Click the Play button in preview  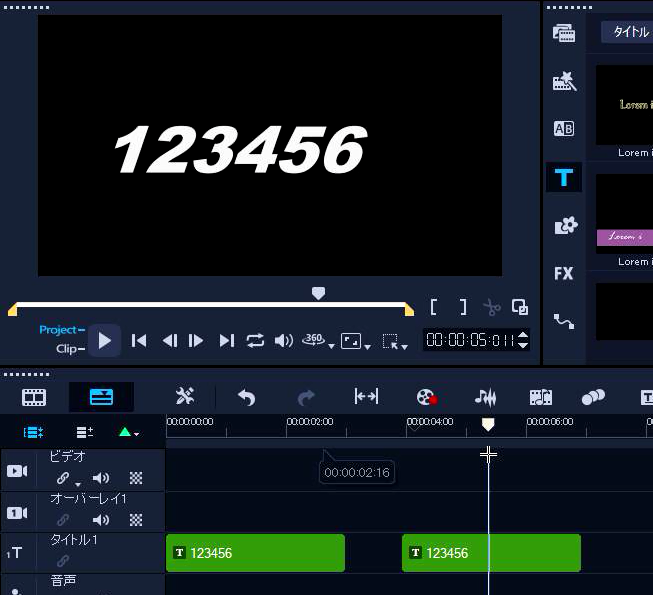pyautogui.click(x=105, y=341)
